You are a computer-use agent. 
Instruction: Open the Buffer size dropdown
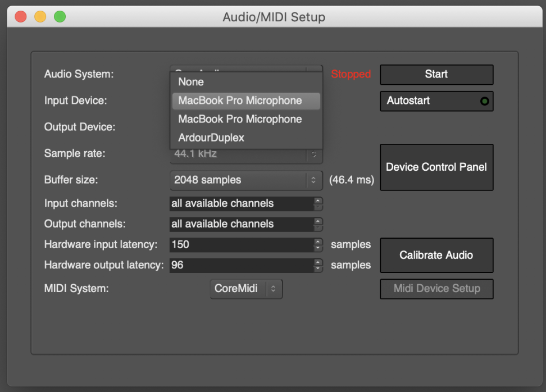click(245, 180)
